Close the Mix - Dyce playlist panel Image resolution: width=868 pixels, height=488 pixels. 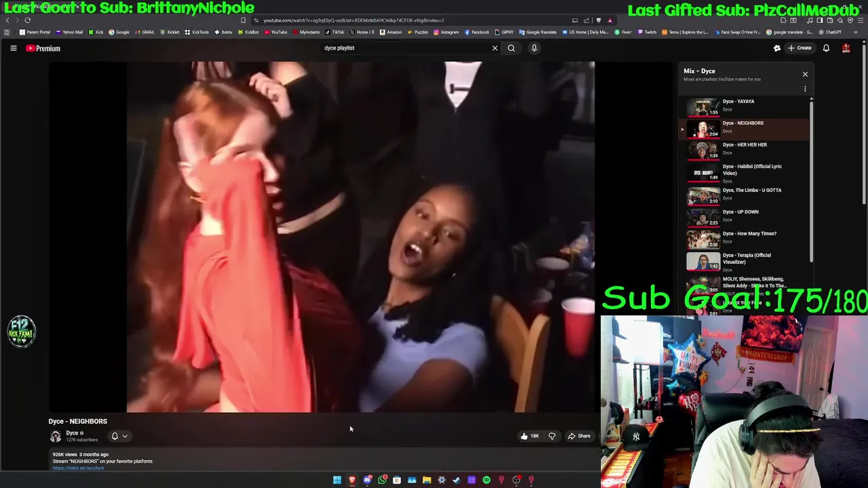805,74
